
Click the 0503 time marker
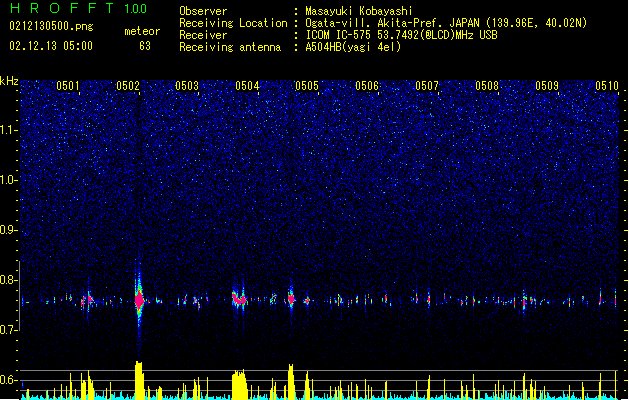pyautogui.click(x=187, y=86)
